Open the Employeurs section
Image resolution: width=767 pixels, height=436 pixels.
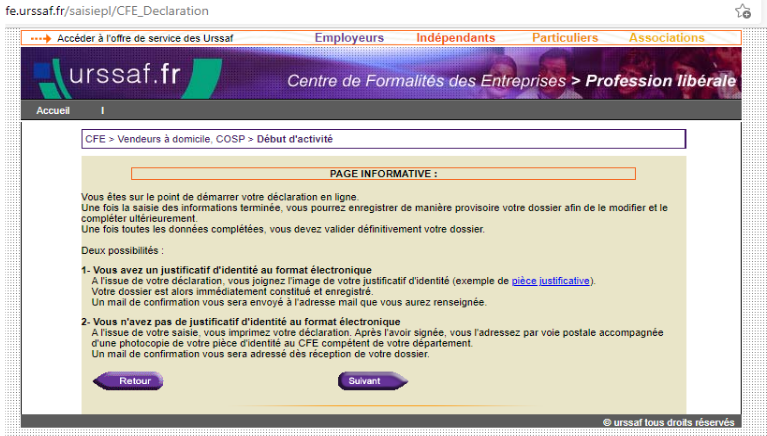[x=349, y=38]
